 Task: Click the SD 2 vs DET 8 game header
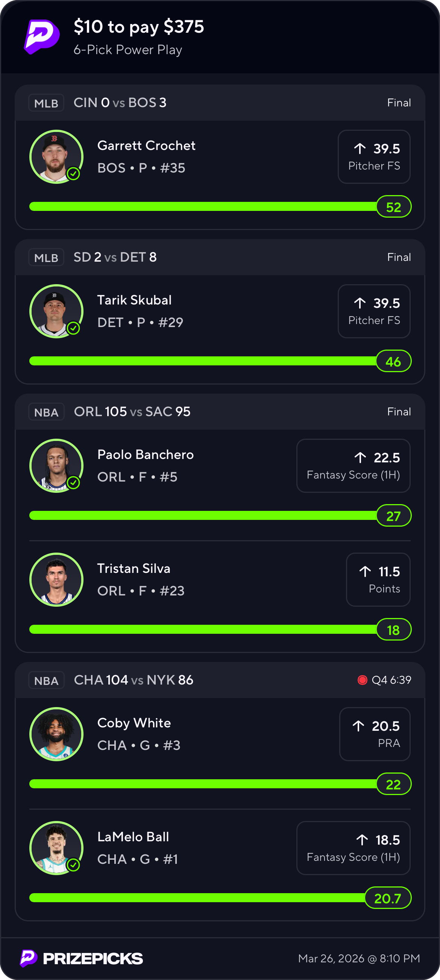(115, 257)
